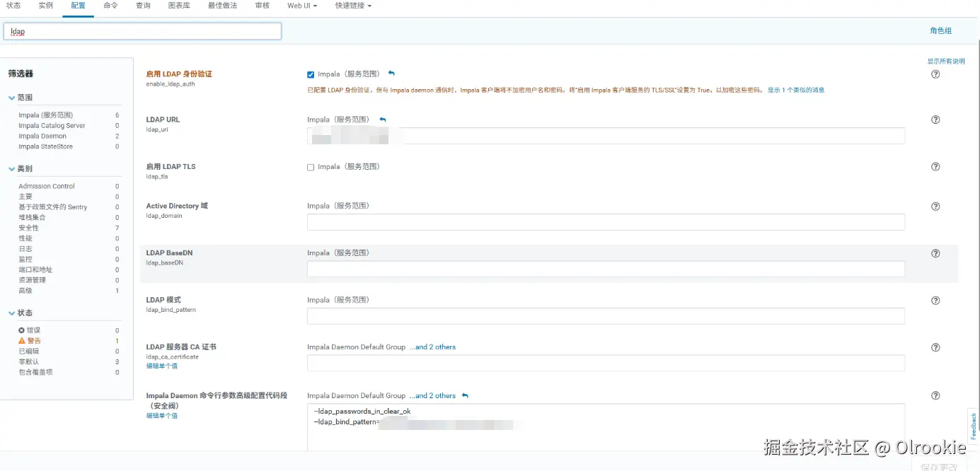Filter by 包含覆盖项 status
The height and width of the screenshot is (471, 980).
click(35, 372)
